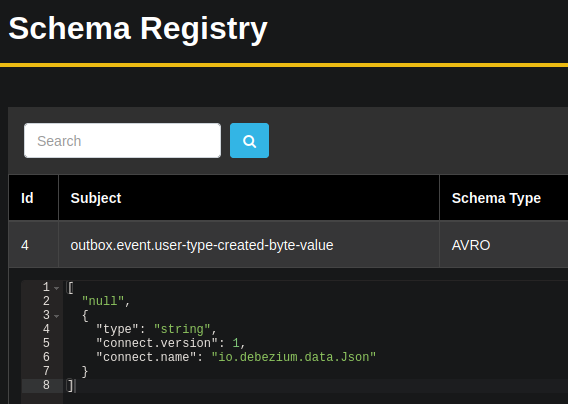568x404 pixels.
Task: Click the Schema Registry page title
Action: click(138, 29)
